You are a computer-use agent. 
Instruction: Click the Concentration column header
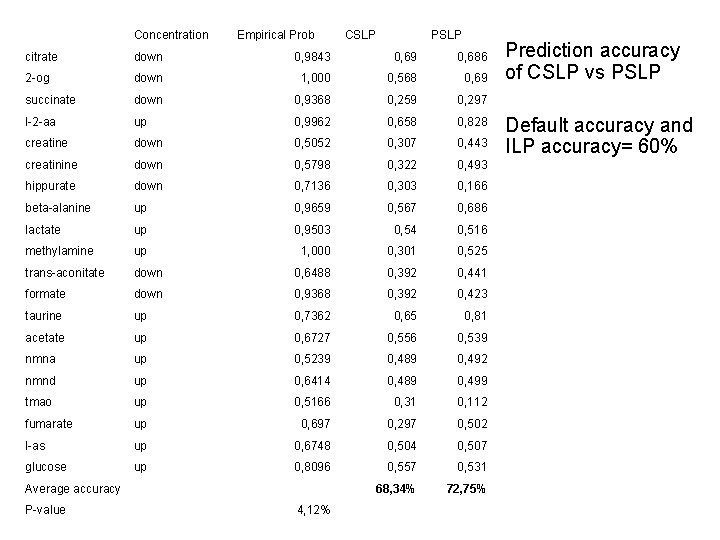point(171,35)
